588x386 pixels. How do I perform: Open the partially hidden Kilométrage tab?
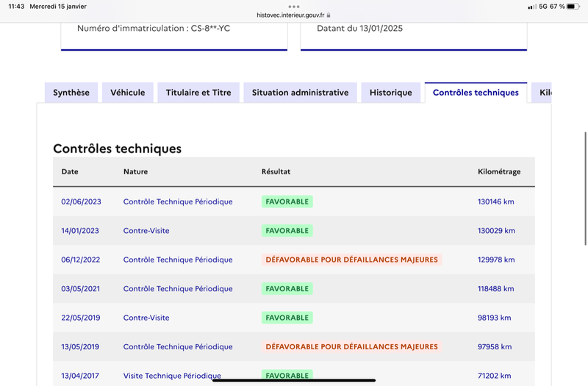pos(542,93)
